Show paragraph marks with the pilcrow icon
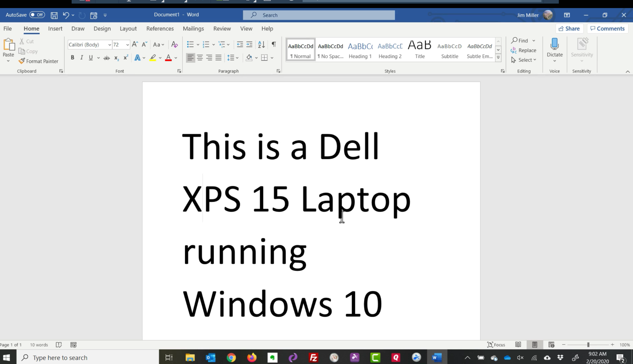Screen dimensions: 633x364 pyautogui.click(x=274, y=44)
